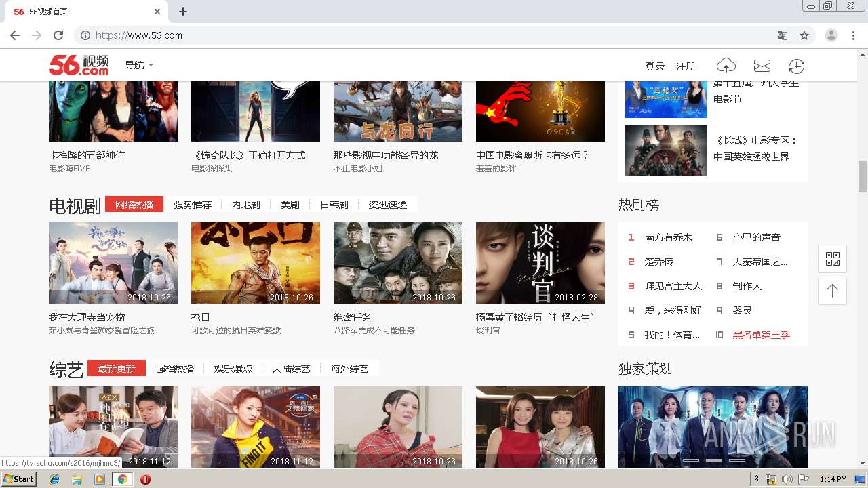This screenshot has width=868, height=488.
Task: Reload the page
Action: point(58,35)
